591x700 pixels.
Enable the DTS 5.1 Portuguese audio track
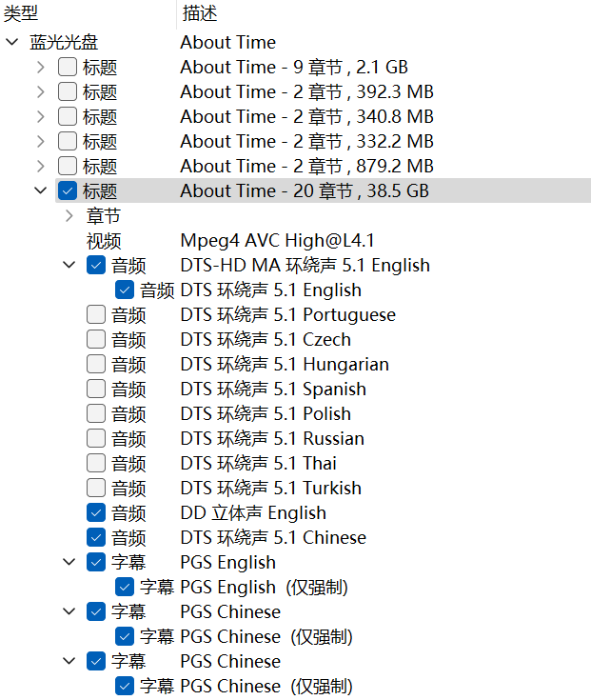point(96,314)
